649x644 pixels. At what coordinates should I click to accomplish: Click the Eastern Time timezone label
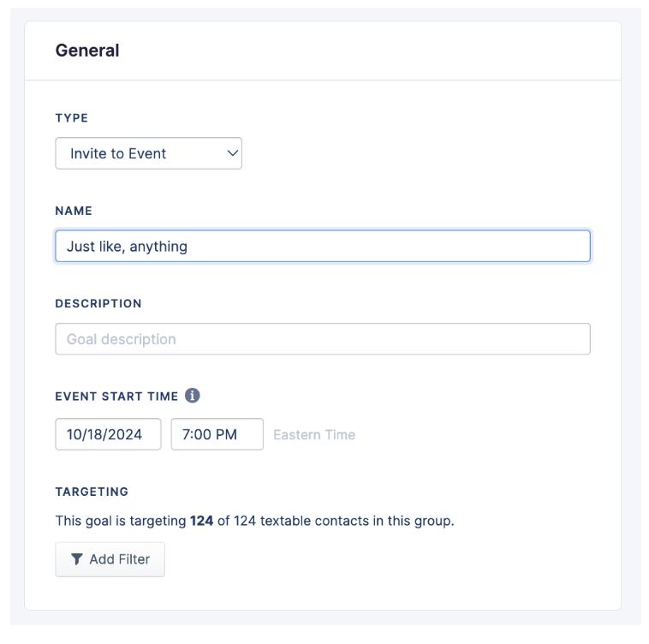click(x=314, y=435)
